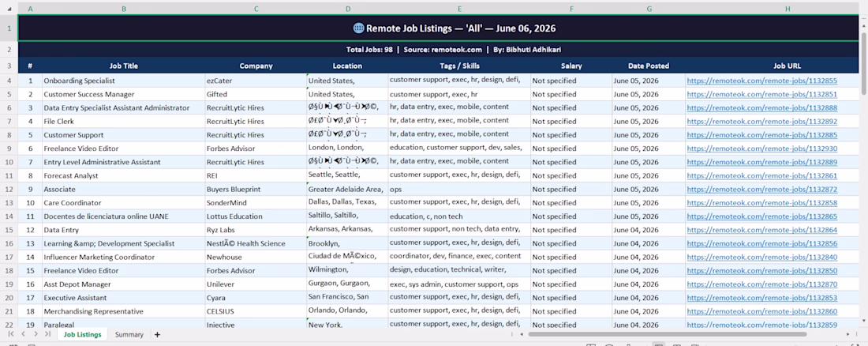Select the File Clerk cell
Image resolution: width=868 pixels, height=346 pixels.
123,122
